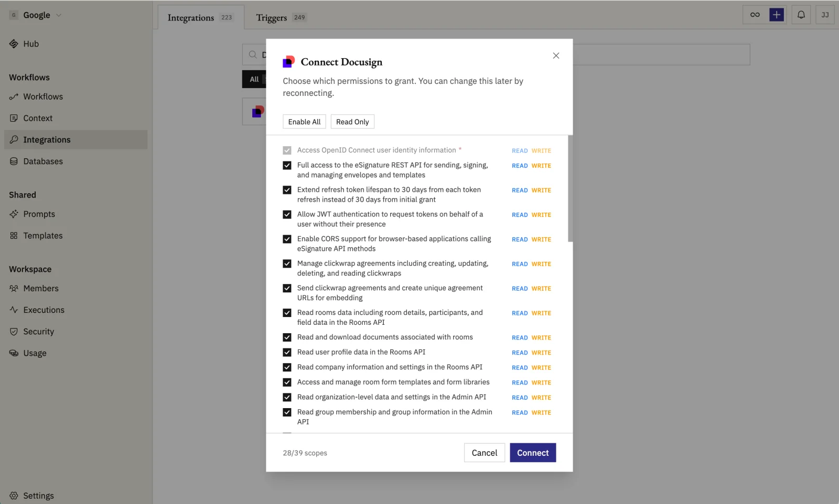This screenshot has height=504, width=839.
Task: Select the All filter behind dialog
Action: (254, 80)
